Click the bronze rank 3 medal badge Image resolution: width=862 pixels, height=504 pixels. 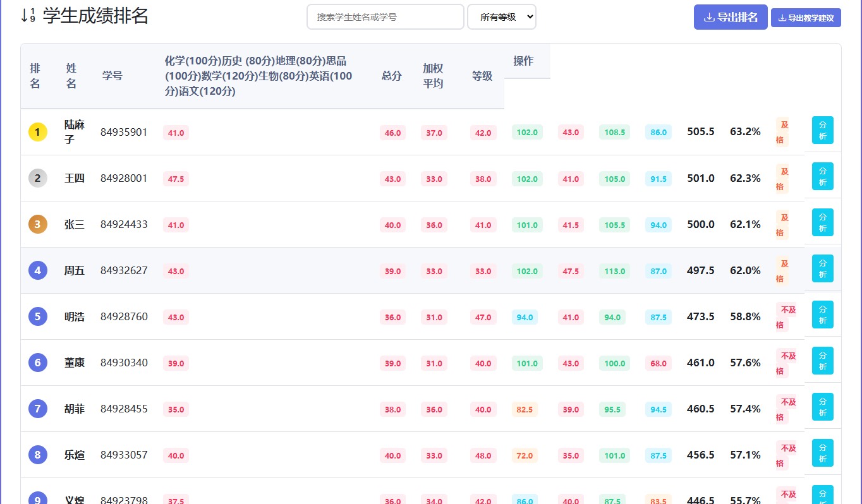pyautogui.click(x=38, y=224)
